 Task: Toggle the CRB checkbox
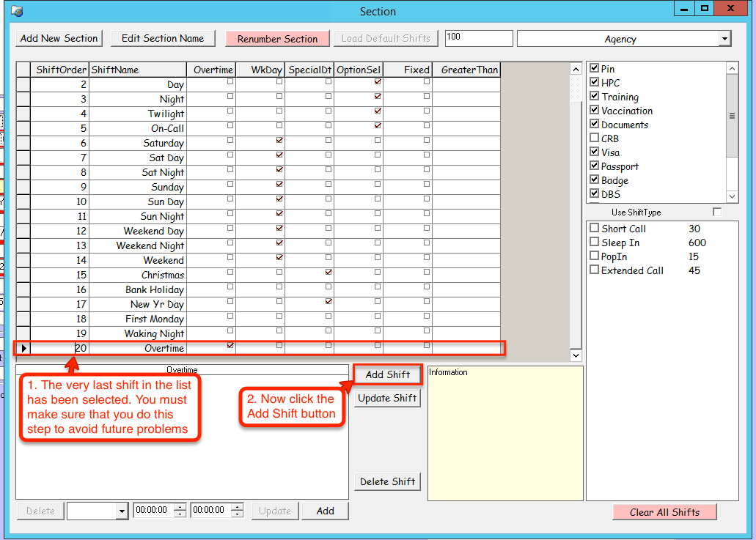595,138
